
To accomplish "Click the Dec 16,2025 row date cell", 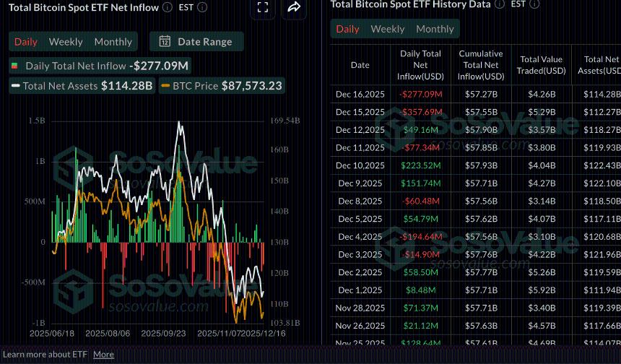I will (360, 94).
